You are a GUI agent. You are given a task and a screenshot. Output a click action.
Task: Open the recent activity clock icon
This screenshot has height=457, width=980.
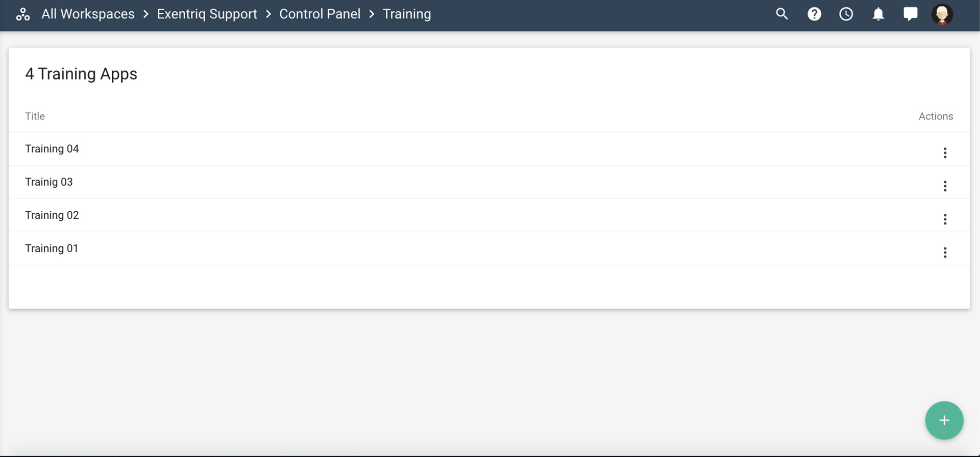coord(846,14)
